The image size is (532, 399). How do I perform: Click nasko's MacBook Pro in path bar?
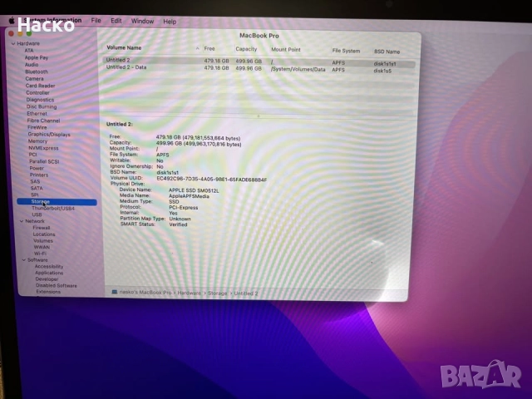145,292
